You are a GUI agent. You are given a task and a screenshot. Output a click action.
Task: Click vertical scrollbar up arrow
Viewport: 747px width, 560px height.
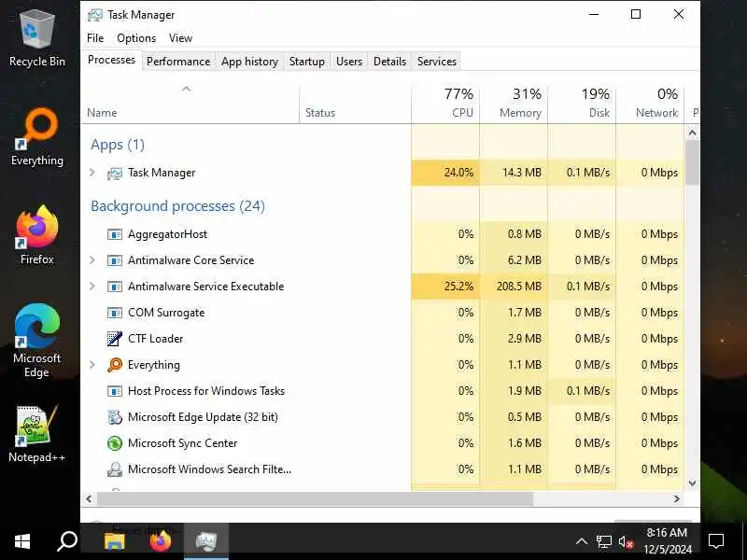tap(693, 133)
